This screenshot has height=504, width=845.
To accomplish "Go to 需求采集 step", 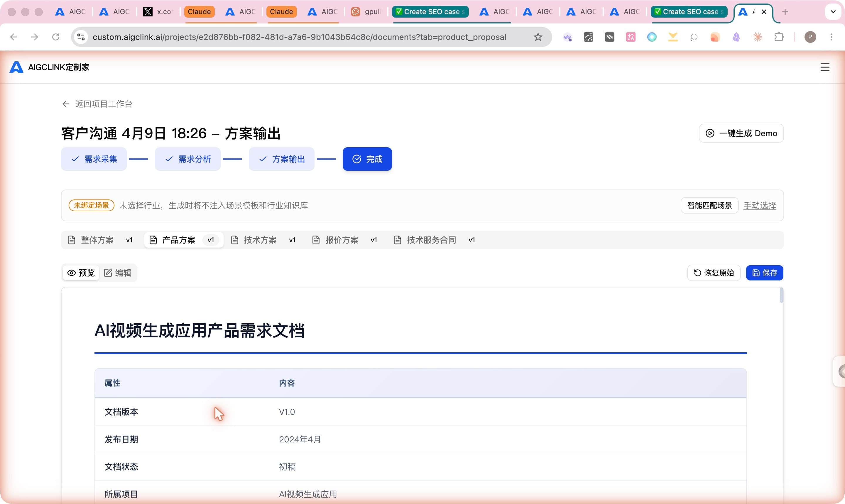I will pyautogui.click(x=94, y=159).
